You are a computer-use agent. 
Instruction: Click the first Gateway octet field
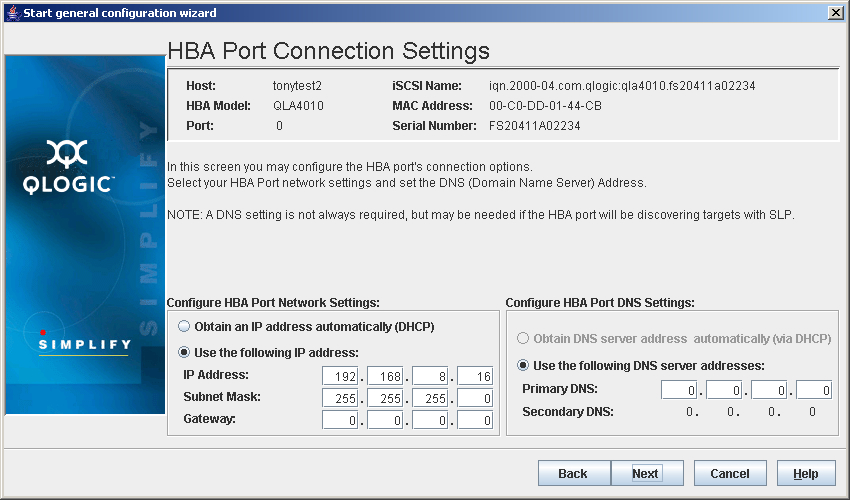(x=340, y=420)
